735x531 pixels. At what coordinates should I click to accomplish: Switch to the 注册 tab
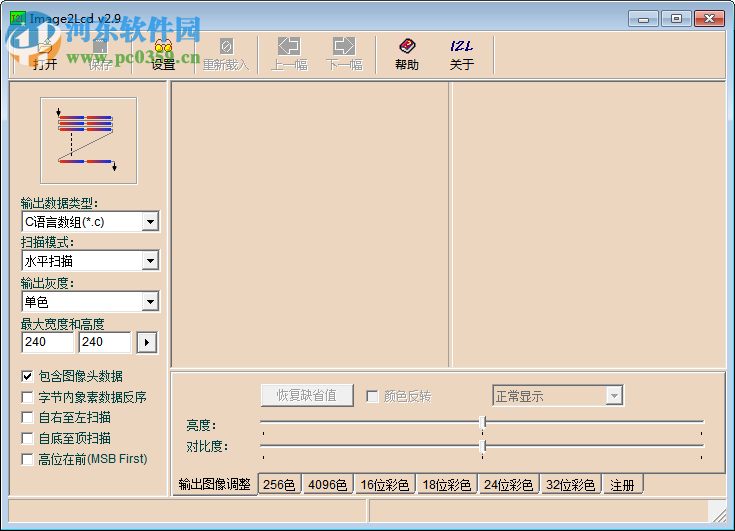pyautogui.click(x=622, y=485)
